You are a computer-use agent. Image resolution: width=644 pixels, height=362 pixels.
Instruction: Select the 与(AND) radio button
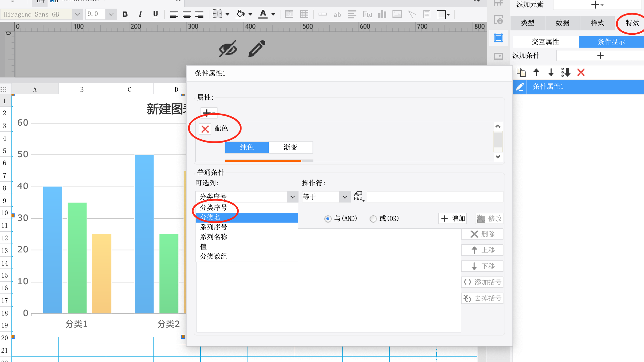pos(328,219)
